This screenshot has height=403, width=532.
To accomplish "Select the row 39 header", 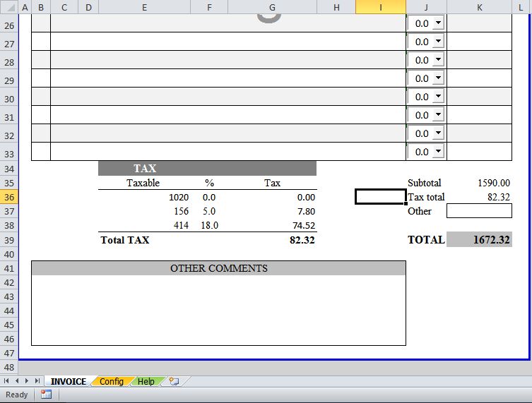I will pyautogui.click(x=9, y=240).
